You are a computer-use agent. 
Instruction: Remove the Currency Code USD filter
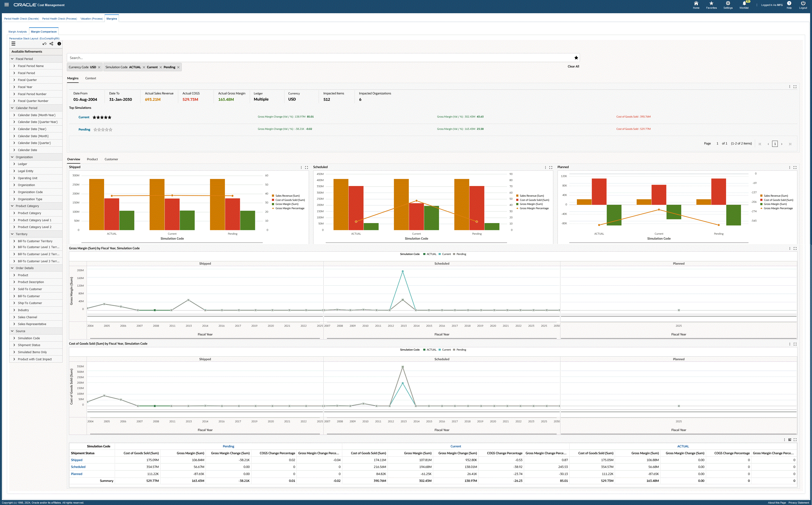click(99, 68)
